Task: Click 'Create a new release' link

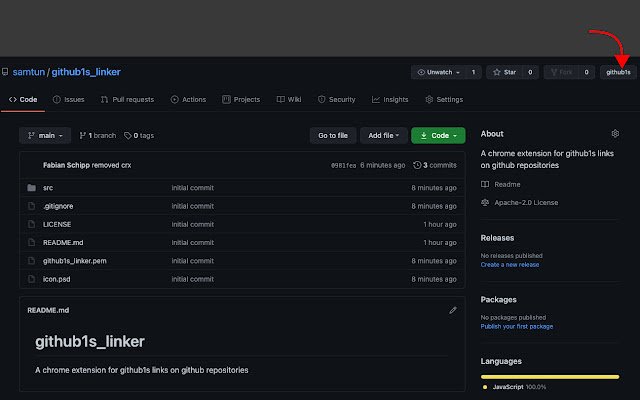Action: (x=510, y=264)
